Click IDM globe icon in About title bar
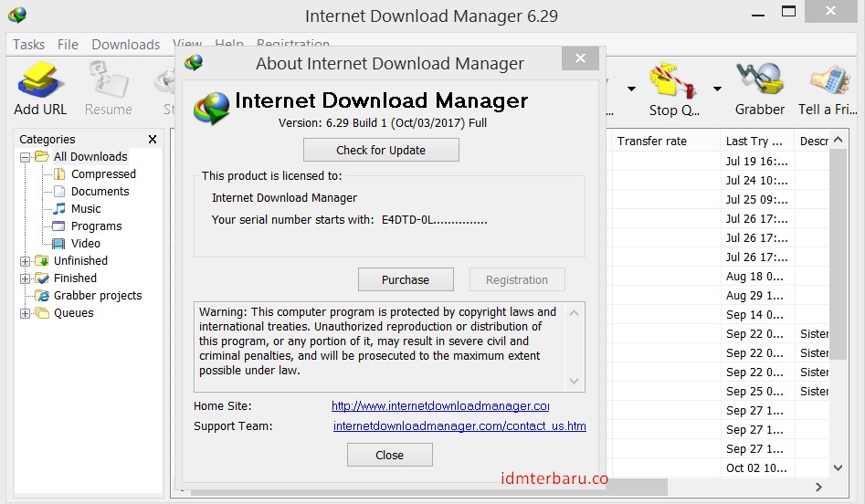The image size is (865, 504). click(194, 62)
